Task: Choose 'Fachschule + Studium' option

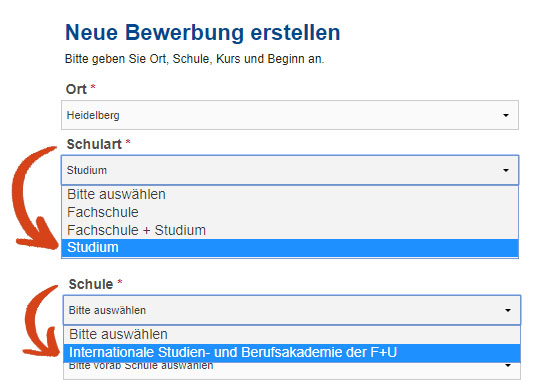Action: (x=290, y=230)
